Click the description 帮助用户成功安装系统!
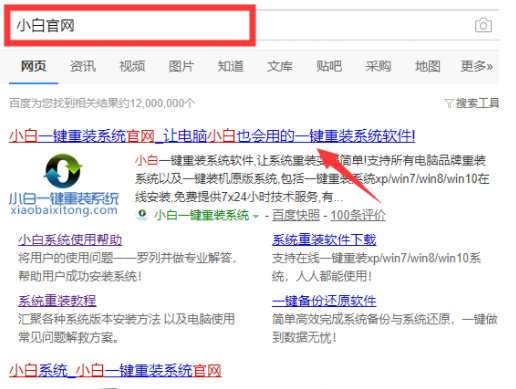The width and height of the screenshot is (516, 389). point(80,276)
